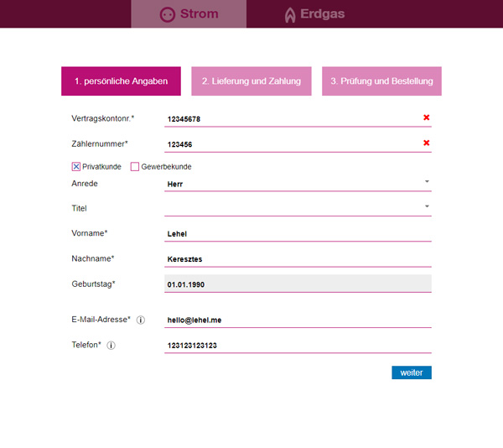Focus the Nachname field containing Keresztes
The image size is (503, 448).
(298, 259)
